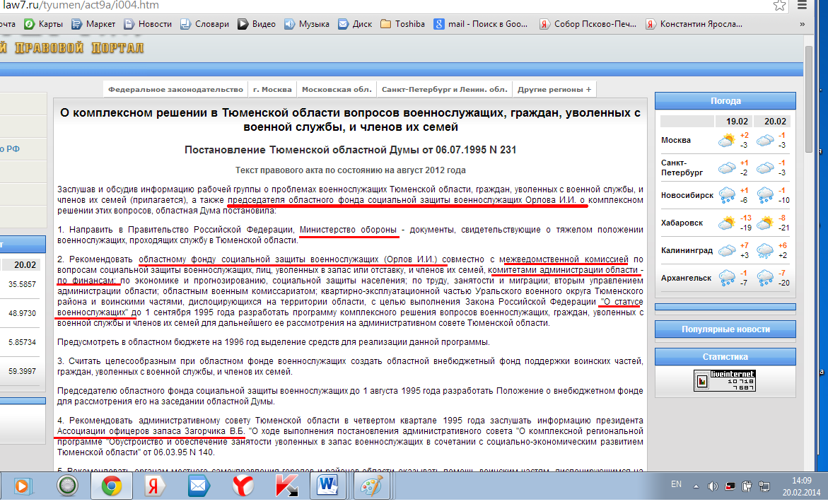828x504 pixels.
Task: Click the currency rate value 48.9730
Action: tap(22, 313)
